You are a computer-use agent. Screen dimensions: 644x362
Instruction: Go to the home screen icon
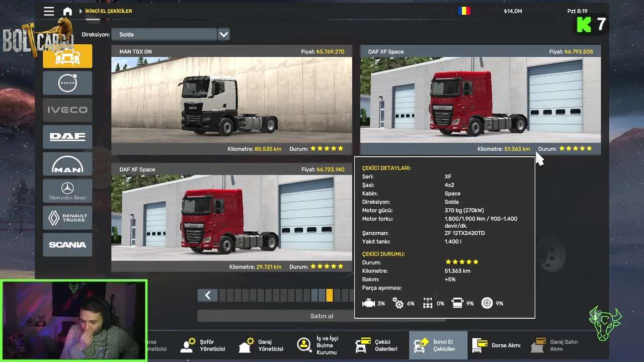(x=67, y=11)
